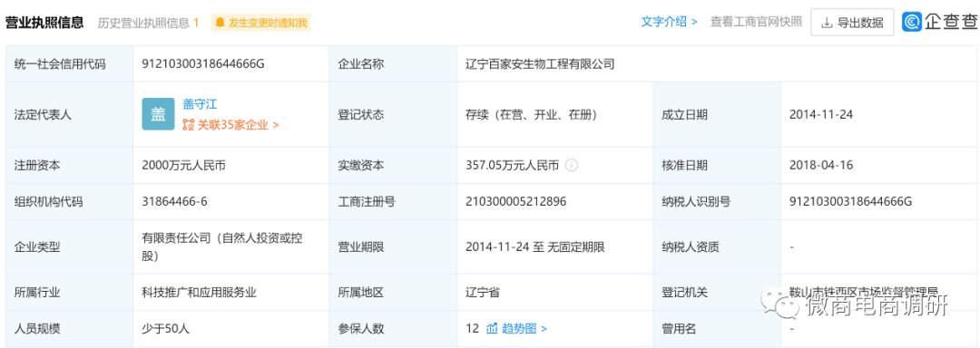Select industry 科技推广和应用服务业
This screenshot has width=980, height=348.
point(200,293)
